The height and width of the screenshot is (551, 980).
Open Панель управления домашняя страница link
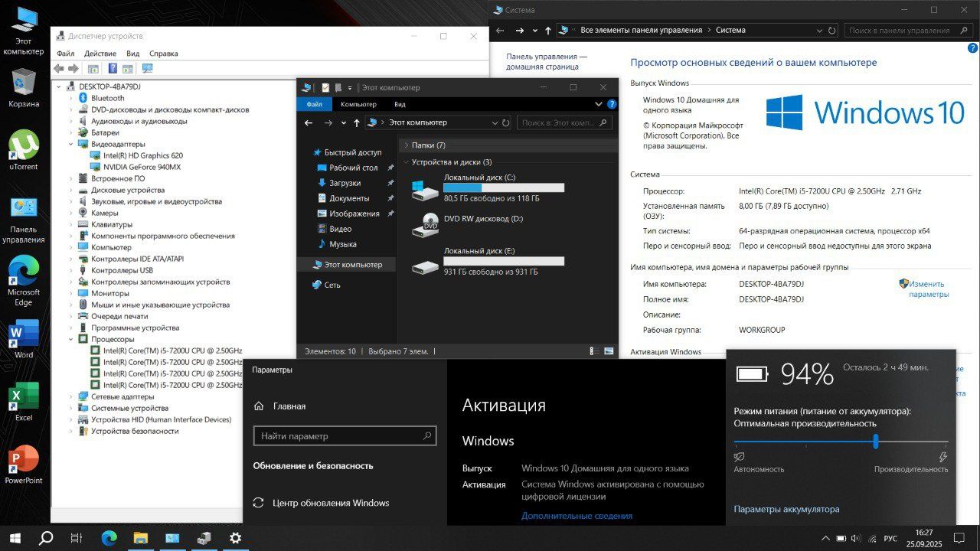[x=547, y=61]
